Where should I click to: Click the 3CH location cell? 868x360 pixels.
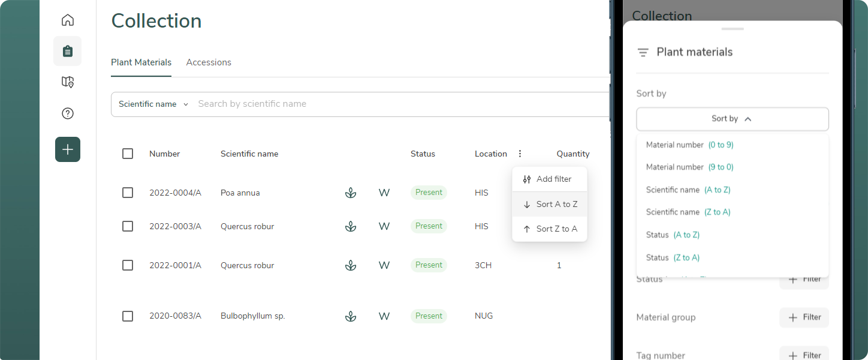(483, 265)
